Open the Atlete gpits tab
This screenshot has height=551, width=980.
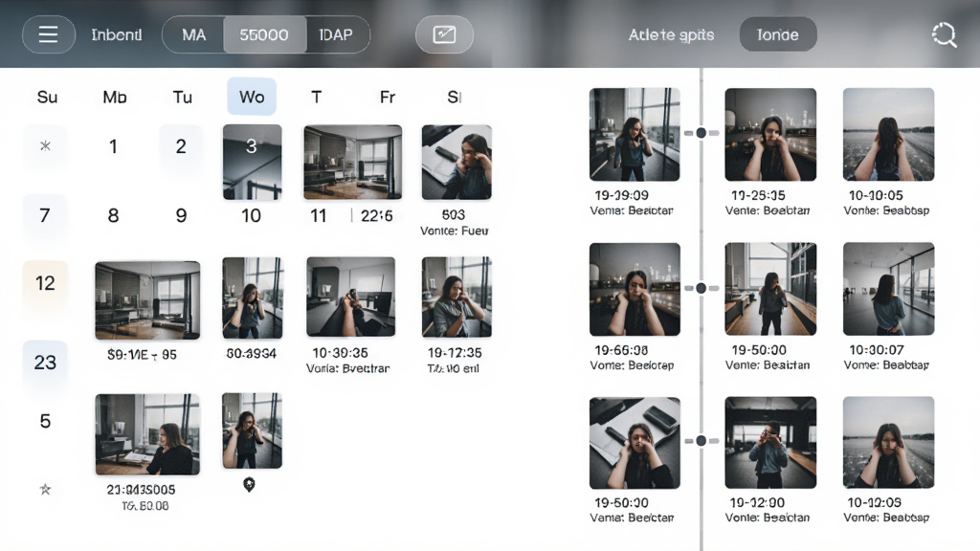pos(671,34)
